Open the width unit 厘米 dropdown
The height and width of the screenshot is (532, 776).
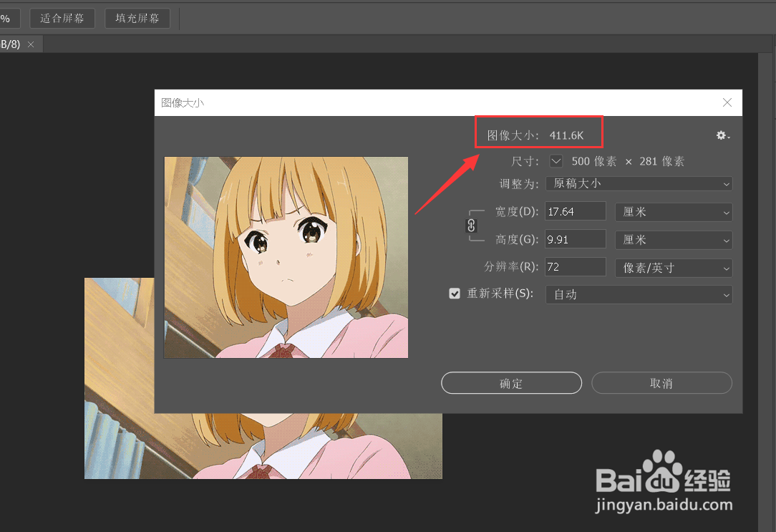coord(674,212)
